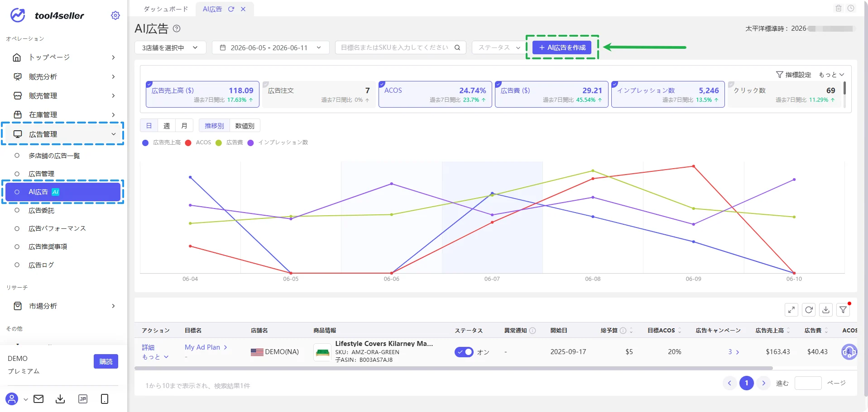Toggle the 広告売上高 ($) metric card

pyautogui.click(x=202, y=94)
